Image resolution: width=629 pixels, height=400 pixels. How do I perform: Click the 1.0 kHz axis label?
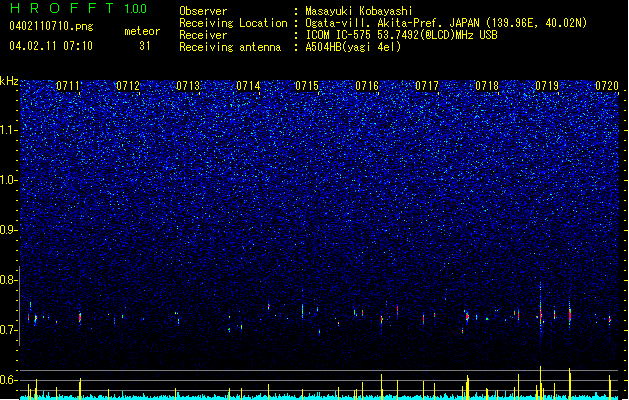coord(9,180)
